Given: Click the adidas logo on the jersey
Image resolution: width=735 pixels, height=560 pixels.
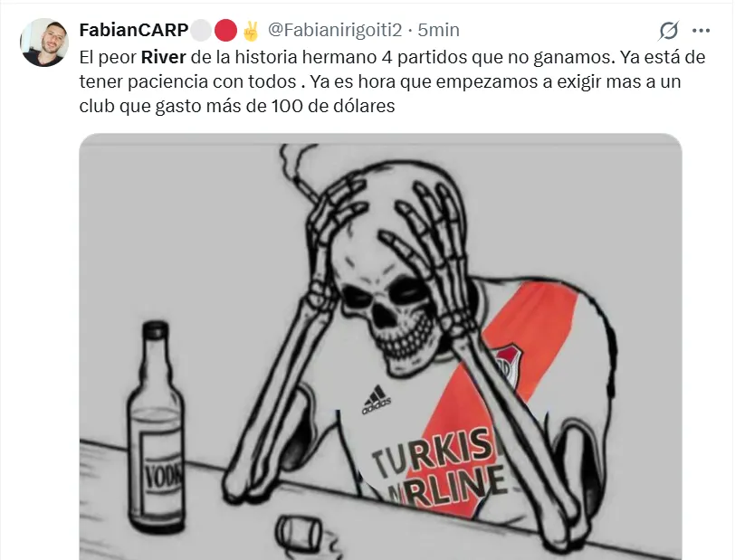Looking at the screenshot, I should tap(376, 400).
